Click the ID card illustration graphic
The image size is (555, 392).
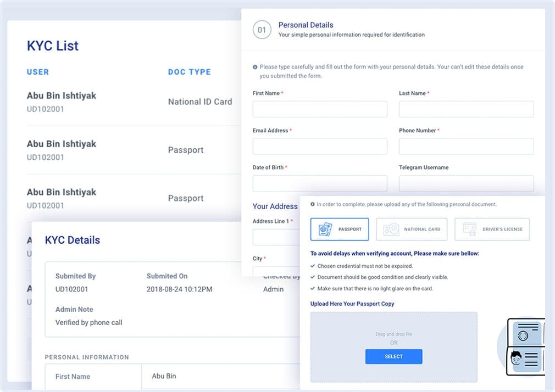point(526,348)
